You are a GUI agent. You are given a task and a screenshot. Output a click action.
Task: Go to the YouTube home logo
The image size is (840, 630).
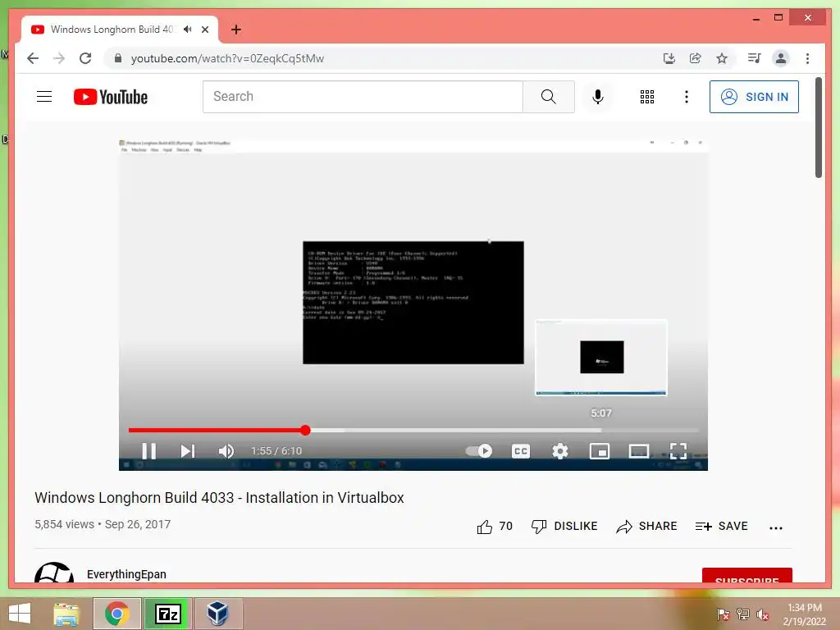(x=111, y=97)
